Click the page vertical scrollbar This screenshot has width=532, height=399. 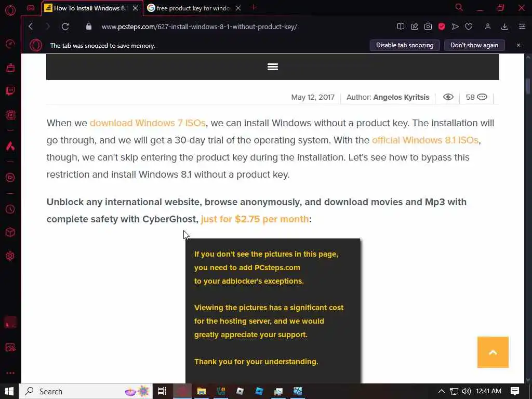[528, 87]
